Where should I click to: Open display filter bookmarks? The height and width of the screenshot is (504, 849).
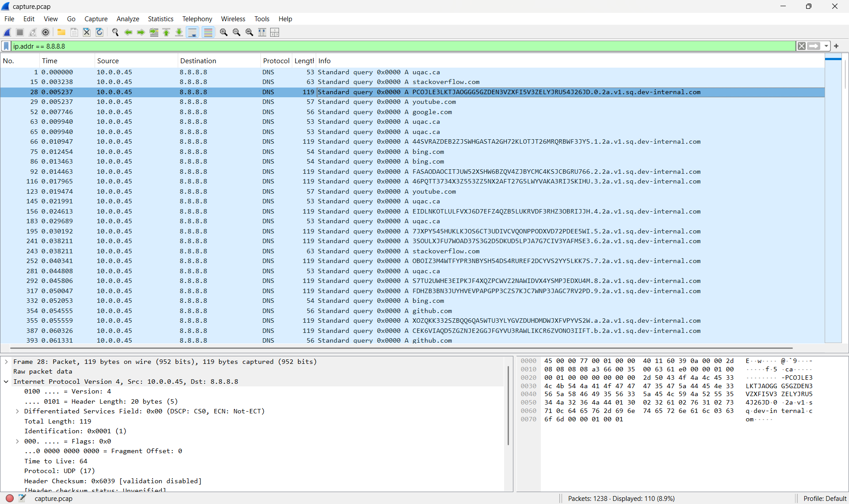point(6,46)
